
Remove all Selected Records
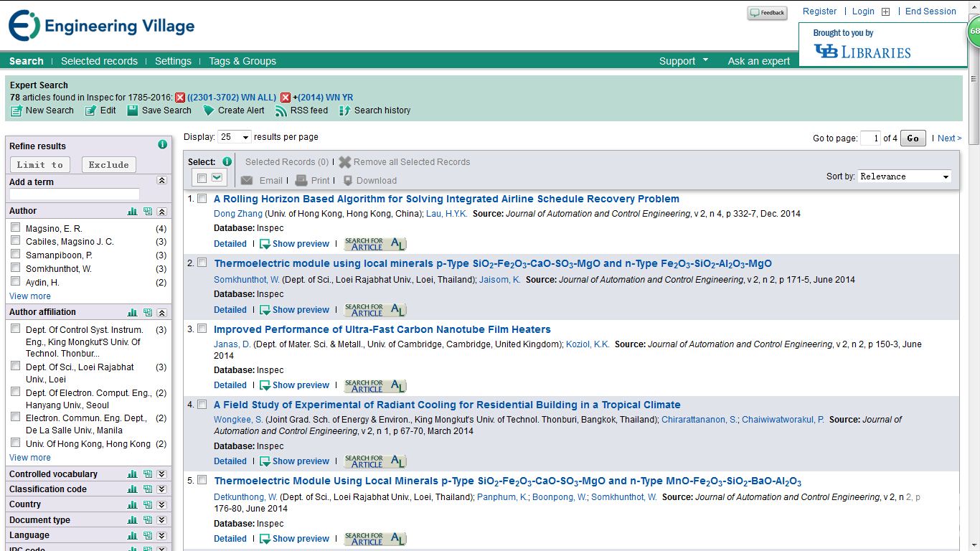coord(404,162)
